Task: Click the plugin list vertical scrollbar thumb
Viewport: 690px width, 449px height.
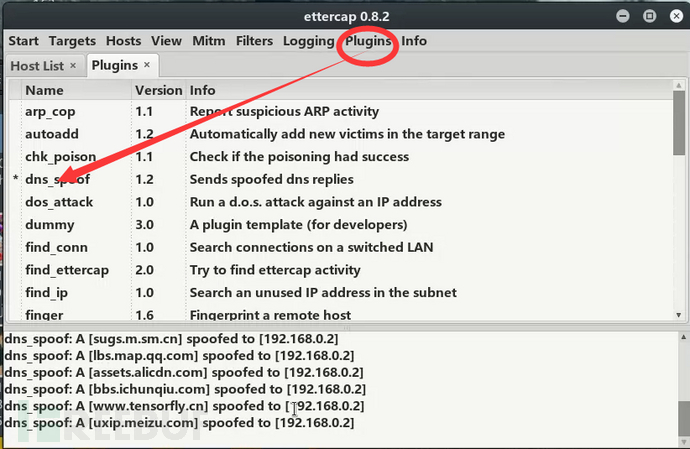Action: 679,123
